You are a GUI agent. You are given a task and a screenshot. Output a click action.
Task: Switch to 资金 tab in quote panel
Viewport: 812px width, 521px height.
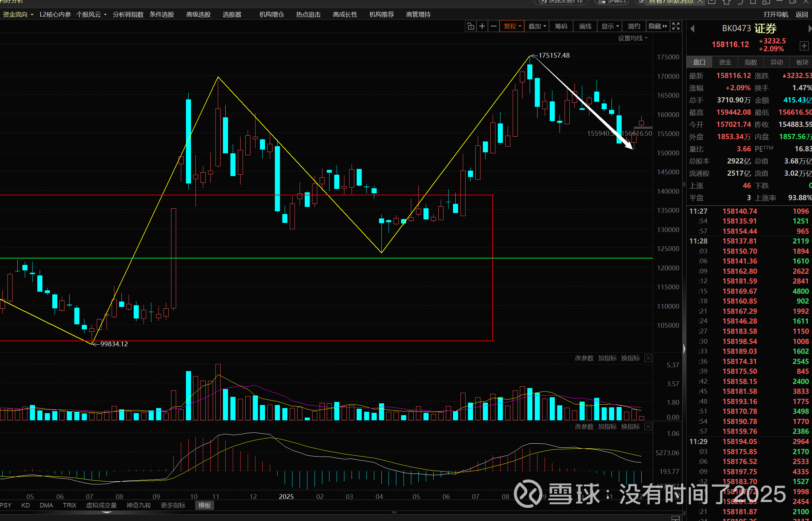coord(725,62)
